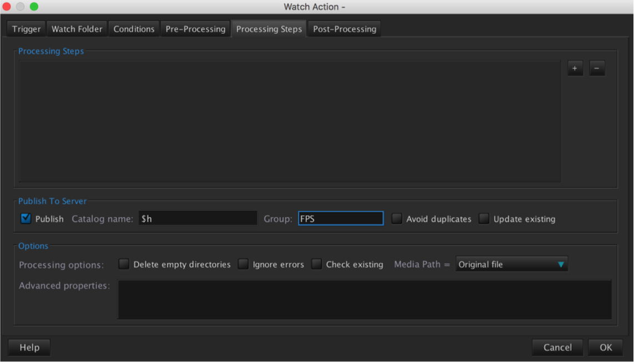Toggle the Update existing checkbox

[484, 219]
